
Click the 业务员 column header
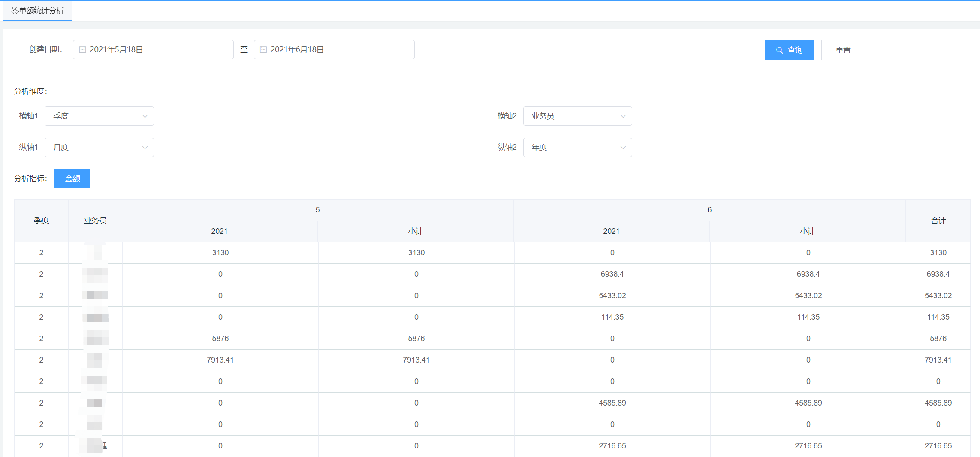pyautogui.click(x=95, y=221)
